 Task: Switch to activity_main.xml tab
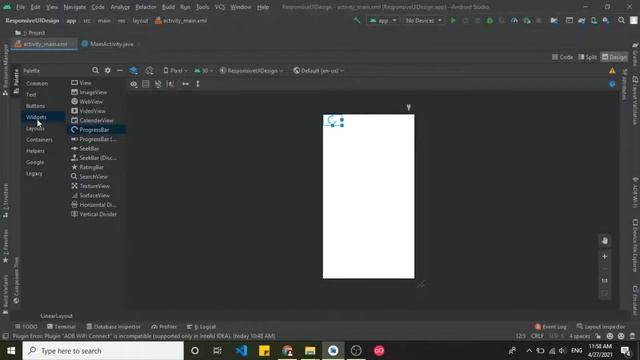44,44
